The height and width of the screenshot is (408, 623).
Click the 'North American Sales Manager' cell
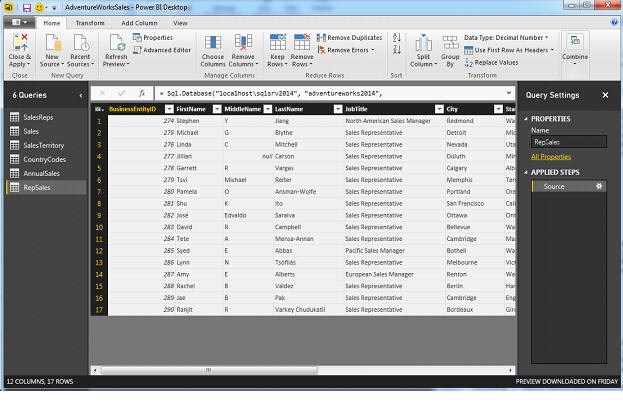pyautogui.click(x=394, y=121)
